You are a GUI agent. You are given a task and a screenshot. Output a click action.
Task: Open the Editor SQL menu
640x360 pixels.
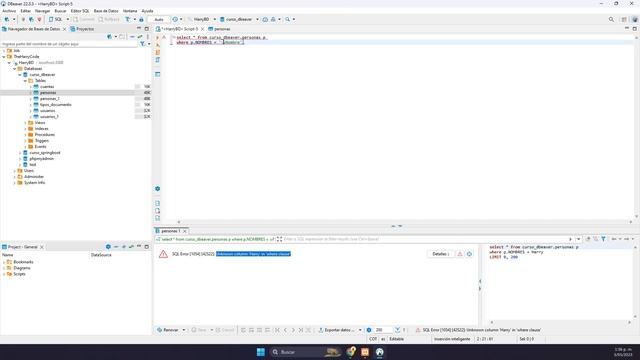tap(80, 11)
